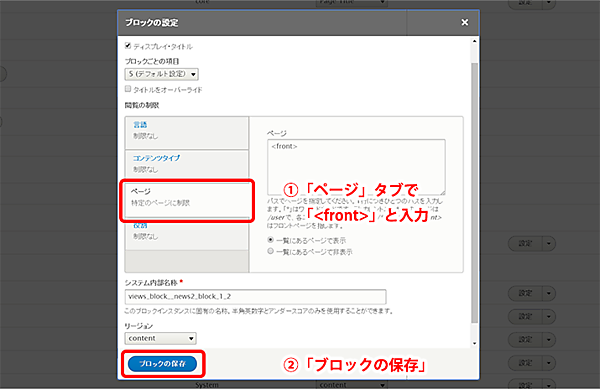Close the ブロックの設定 dialog
This screenshot has width=600, height=389.
pos(465,23)
